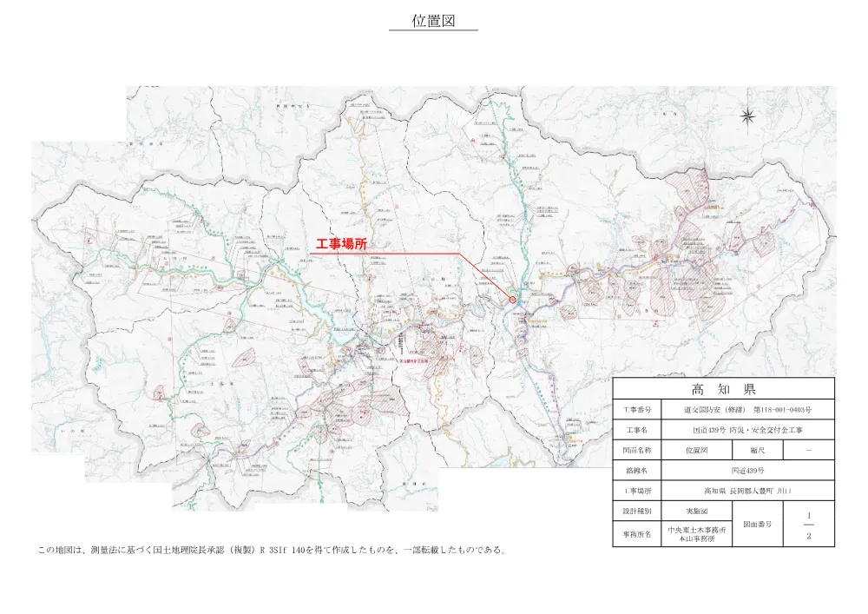The width and height of the screenshot is (868, 614).
Task: Click the 国道439号 防災・安全交付金工事 cell
Action: point(748,430)
